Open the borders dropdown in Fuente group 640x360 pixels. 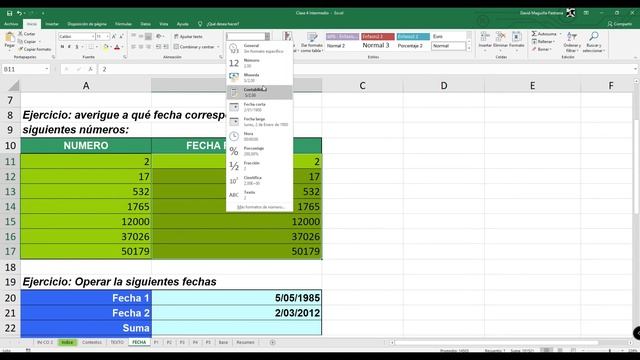click(x=96, y=47)
